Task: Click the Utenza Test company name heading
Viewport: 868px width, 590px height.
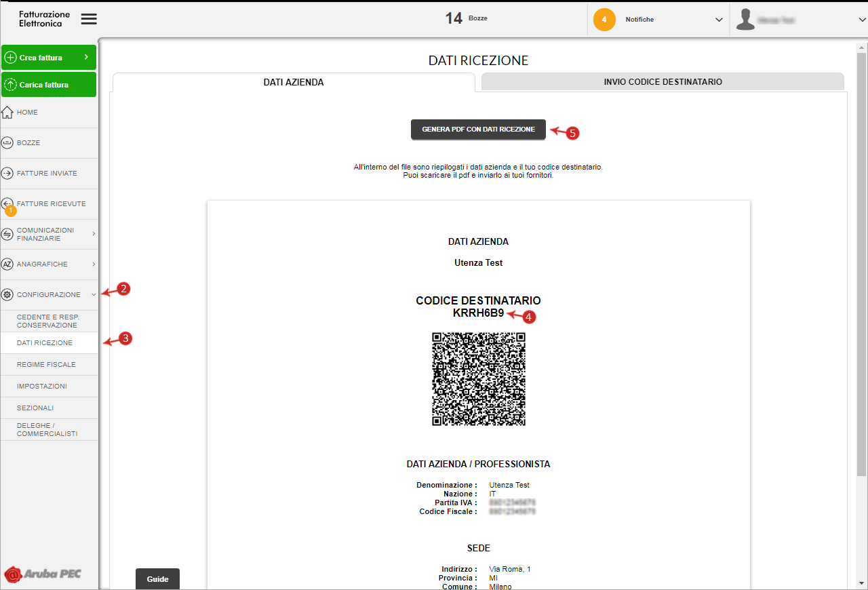Action: click(x=478, y=262)
